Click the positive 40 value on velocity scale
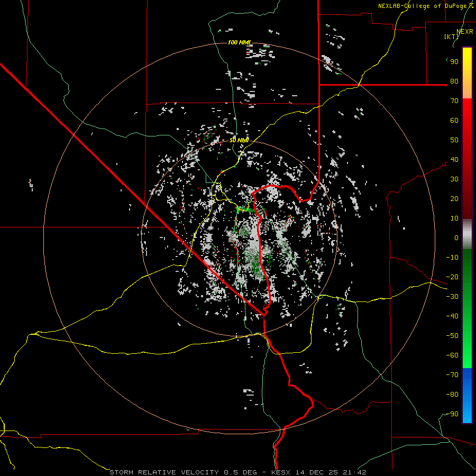This screenshot has height=476, width=476. [454, 160]
